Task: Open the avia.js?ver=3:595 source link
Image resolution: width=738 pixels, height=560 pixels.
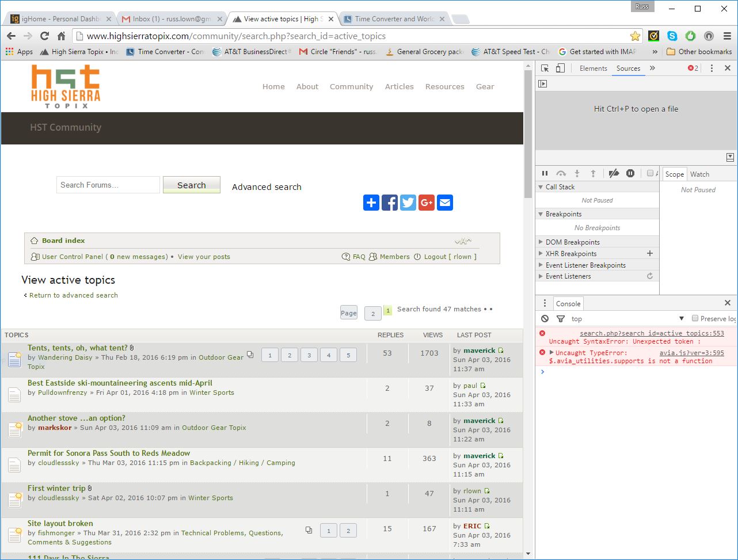Action: point(691,353)
